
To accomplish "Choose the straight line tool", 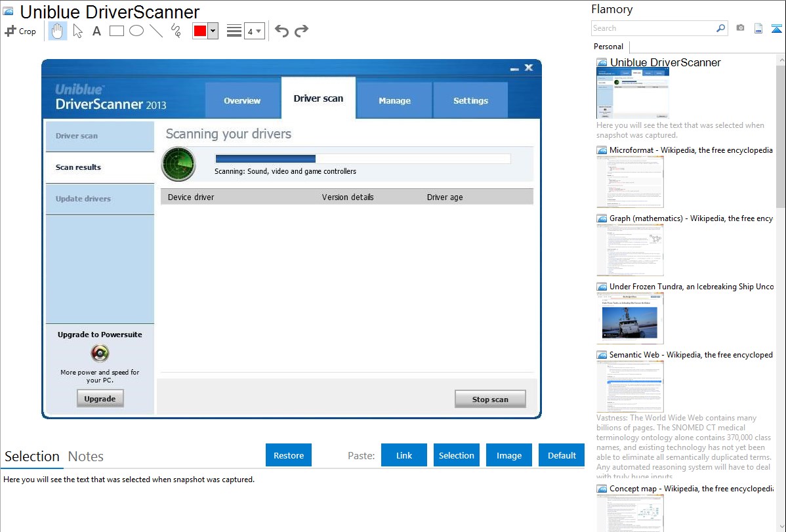I will [156, 31].
